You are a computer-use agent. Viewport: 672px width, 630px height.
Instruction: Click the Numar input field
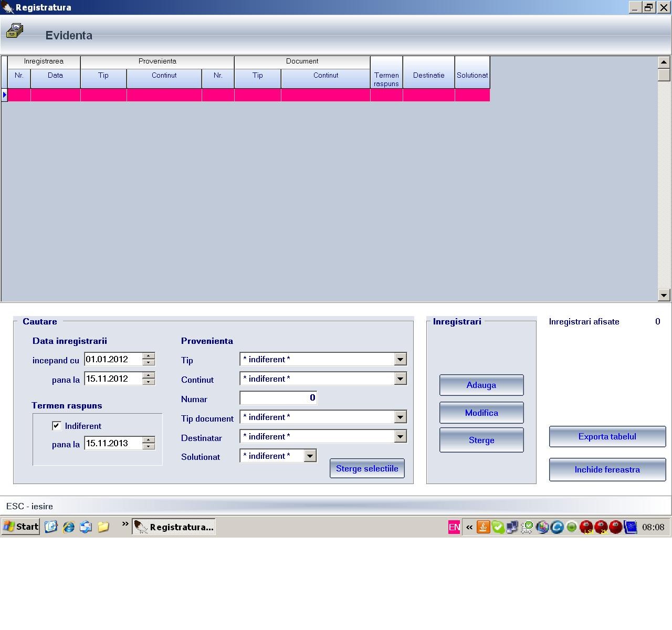pyautogui.click(x=278, y=398)
